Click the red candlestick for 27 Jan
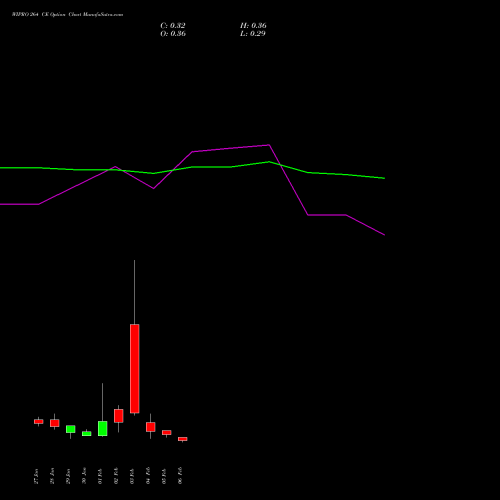The height and width of the screenshot is (500, 500). (39, 421)
